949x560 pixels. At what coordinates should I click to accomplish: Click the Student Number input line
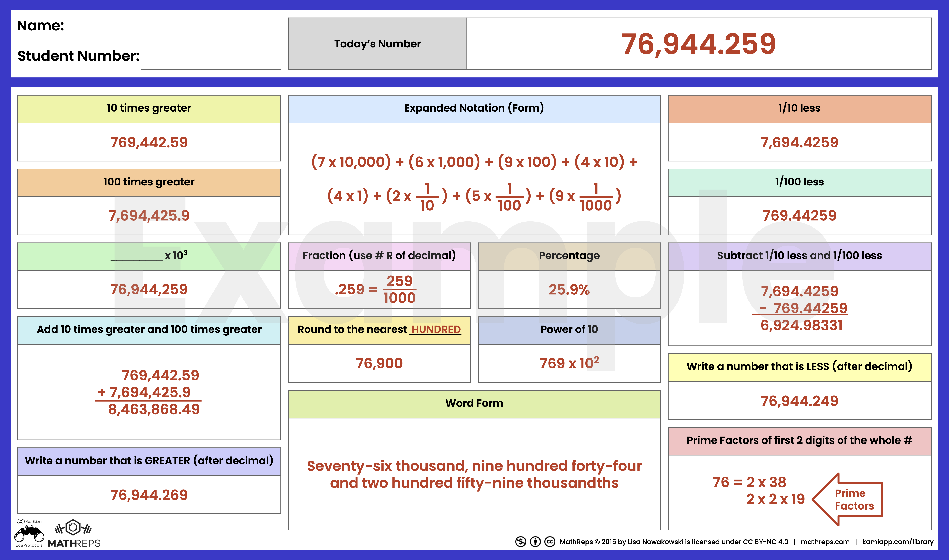coord(210,69)
